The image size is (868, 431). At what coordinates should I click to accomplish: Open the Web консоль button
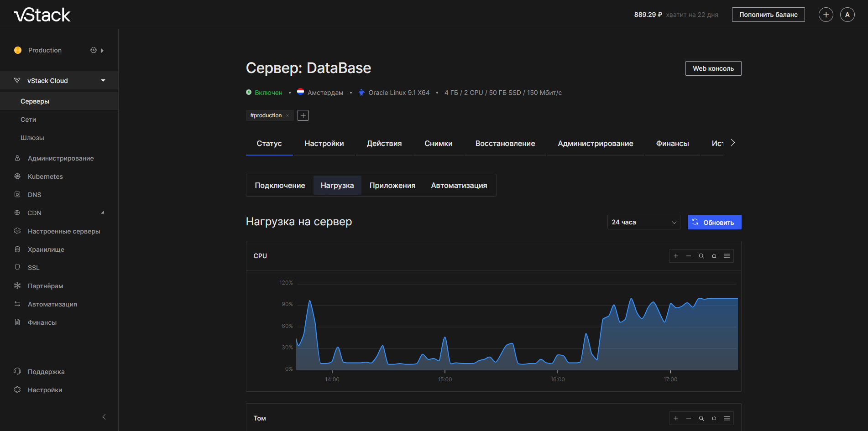[x=713, y=68]
